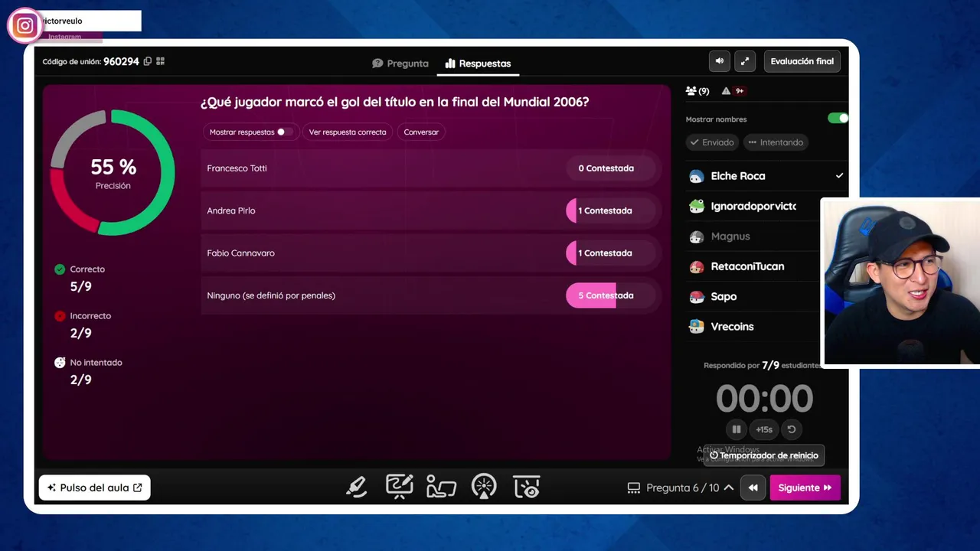Screen dimensions: 980x551
Task: Click the red Incorrecto icon
Action: tap(60, 316)
